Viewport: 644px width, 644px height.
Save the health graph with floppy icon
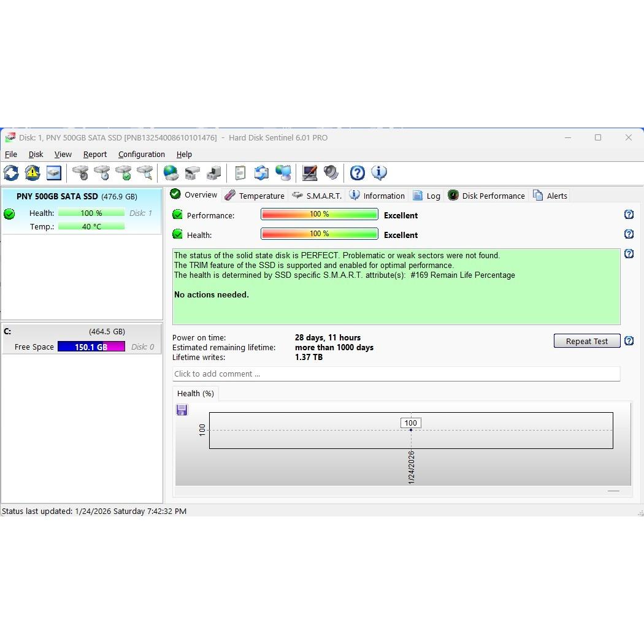pyautogui.click(x=182, y=410)
